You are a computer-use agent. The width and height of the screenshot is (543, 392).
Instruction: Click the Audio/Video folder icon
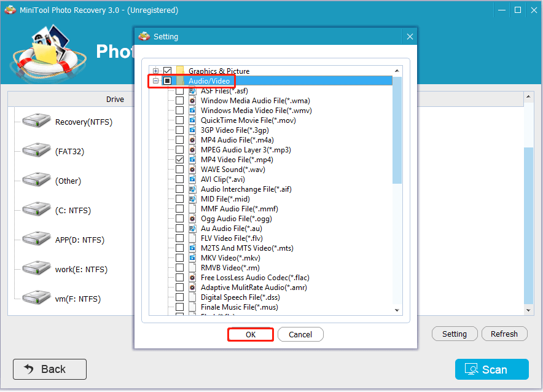click(180, 80)
